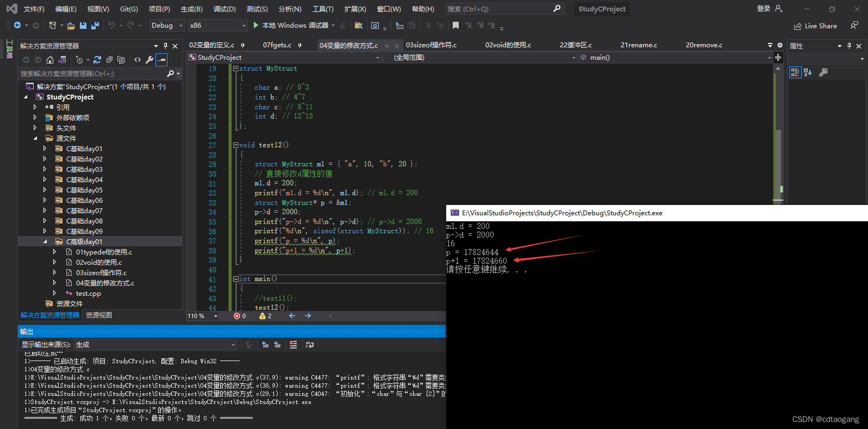
Task: Open the StudyCProject scope dropdown in editor
Action: (x=284, y=58)
